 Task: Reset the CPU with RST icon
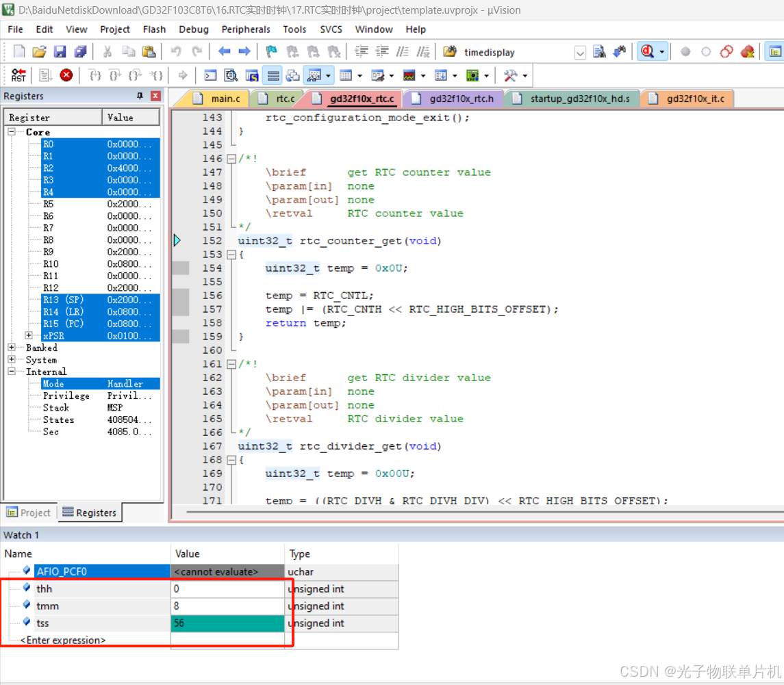[18, 75]
